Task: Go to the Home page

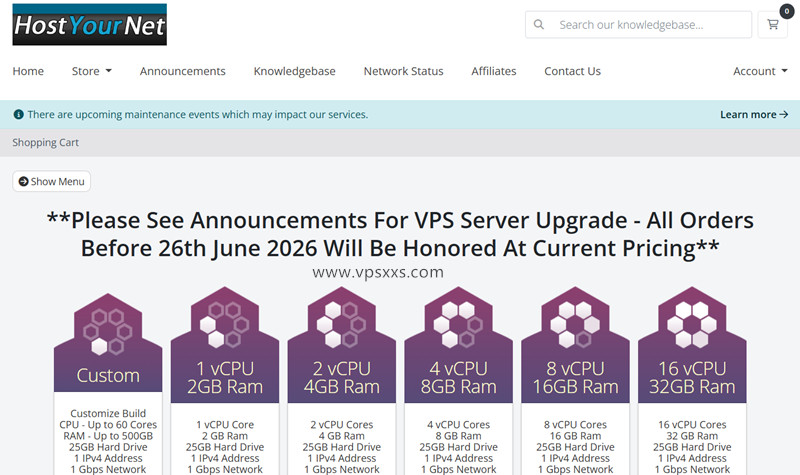Action: tap(28, 71)
